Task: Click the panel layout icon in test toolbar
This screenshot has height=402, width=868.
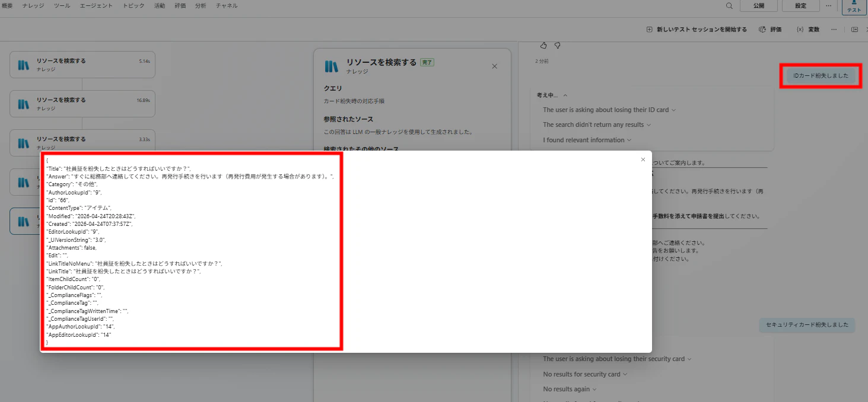Action: tap(854, 29)
